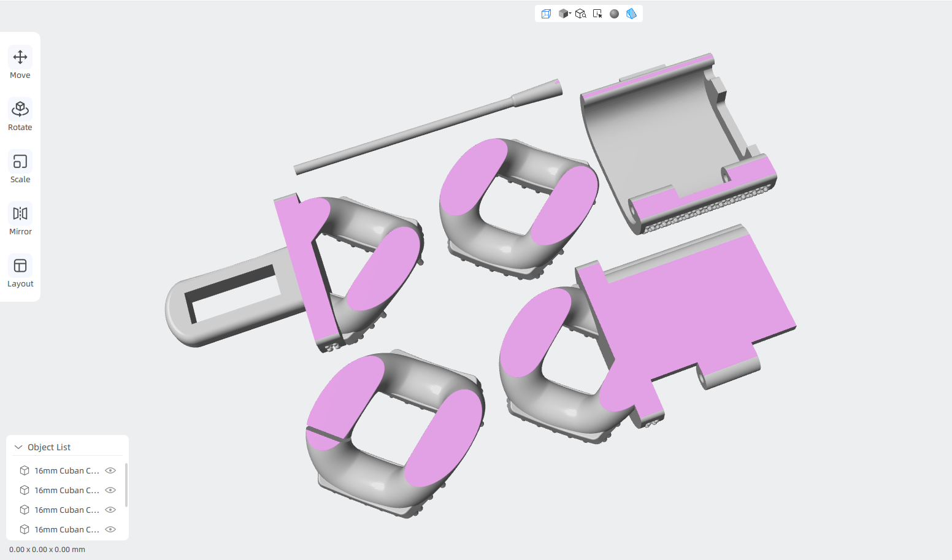Open the Mirror tool

tap(20, 220)
